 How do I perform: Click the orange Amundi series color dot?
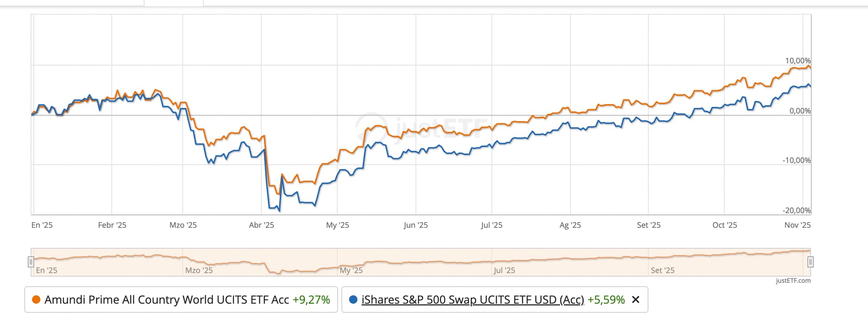point(37,300)
